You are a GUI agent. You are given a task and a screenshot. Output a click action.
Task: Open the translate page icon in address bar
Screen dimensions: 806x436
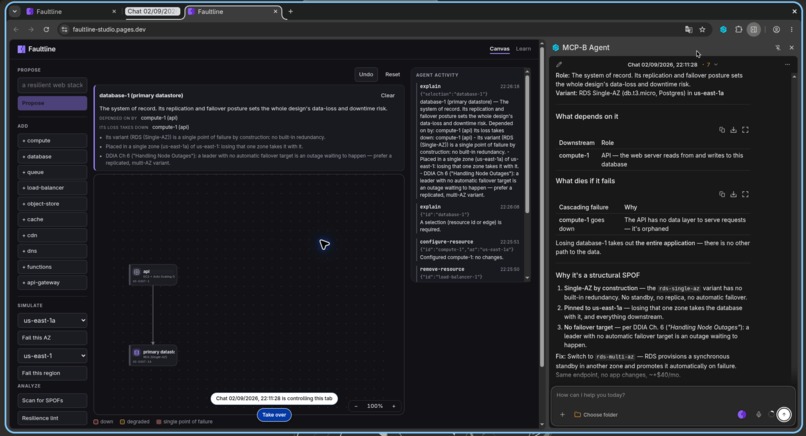689,29
